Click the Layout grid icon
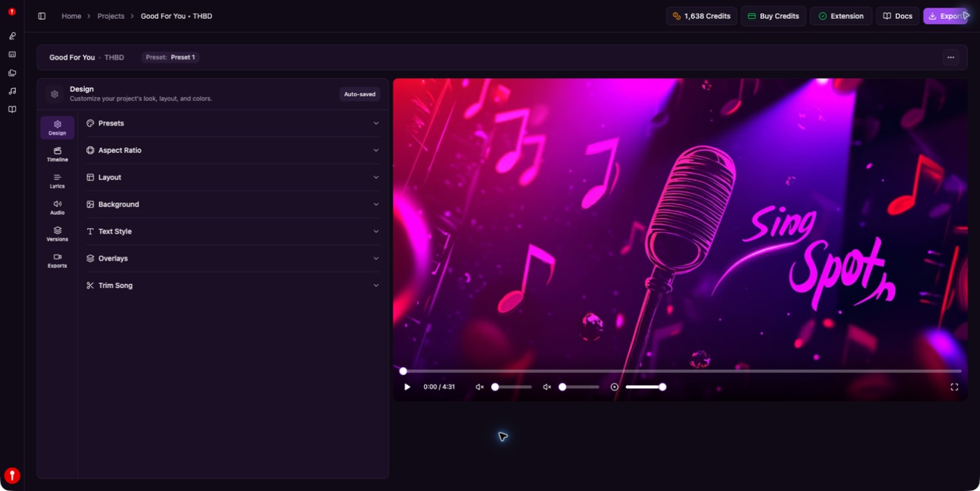The image size is (980, 491). (90, 177)
